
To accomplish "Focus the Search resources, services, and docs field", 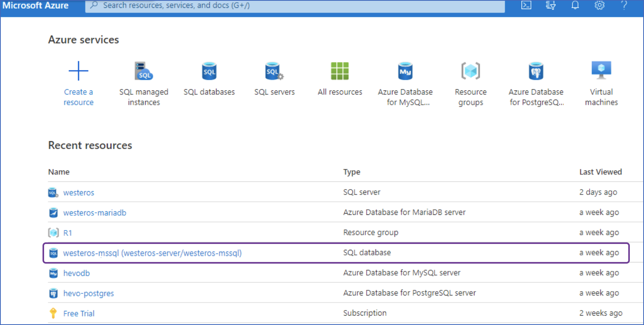I will (x=295, y=6).
